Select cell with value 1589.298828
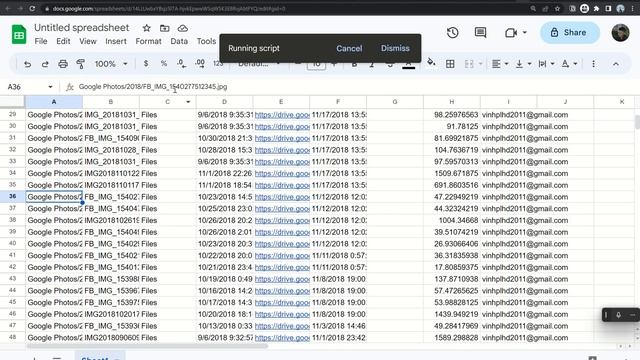Screen dimensions: 640x360 coord(452,338)
